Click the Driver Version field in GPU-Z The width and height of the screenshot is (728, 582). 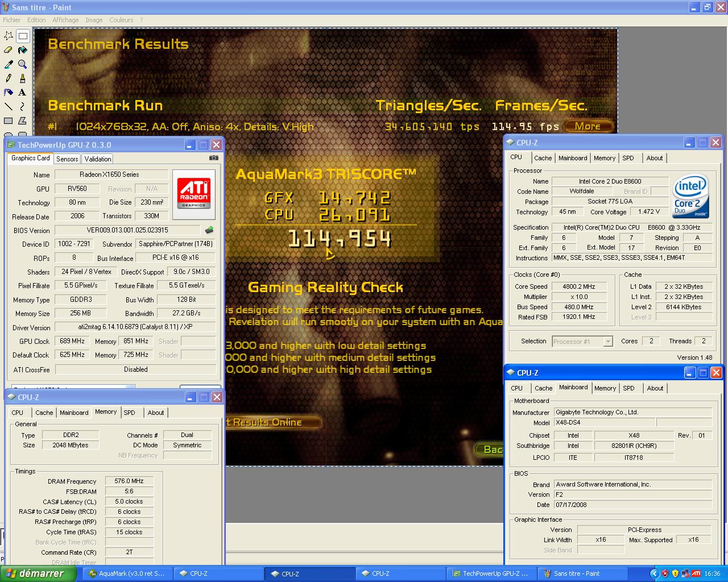(x=135, y=327)
